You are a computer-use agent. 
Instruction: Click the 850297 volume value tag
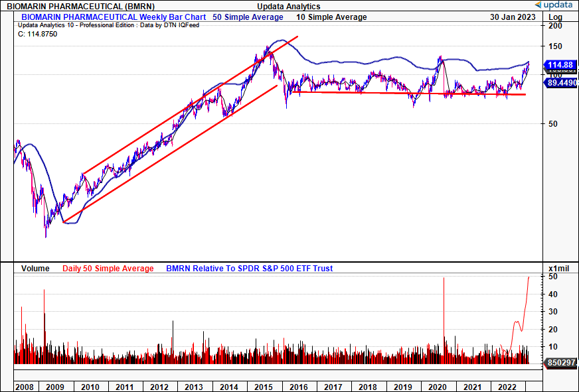tap(560, 363)
